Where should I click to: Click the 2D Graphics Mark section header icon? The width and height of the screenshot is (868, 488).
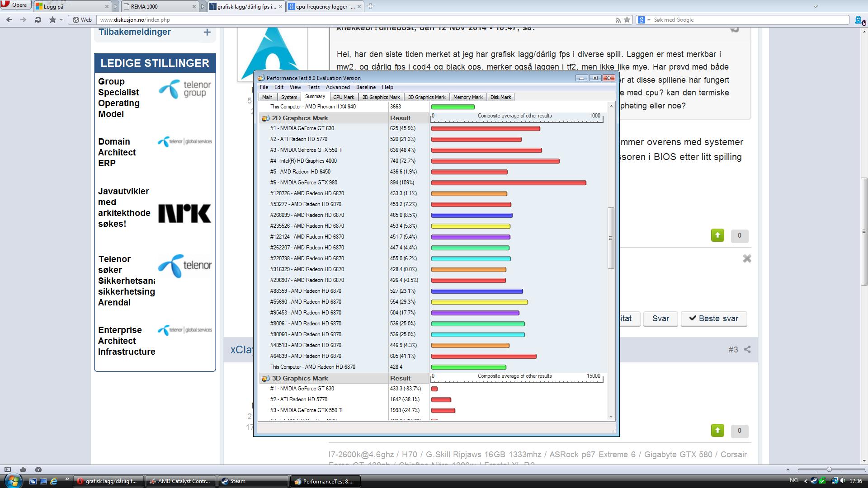click(266, 118)
